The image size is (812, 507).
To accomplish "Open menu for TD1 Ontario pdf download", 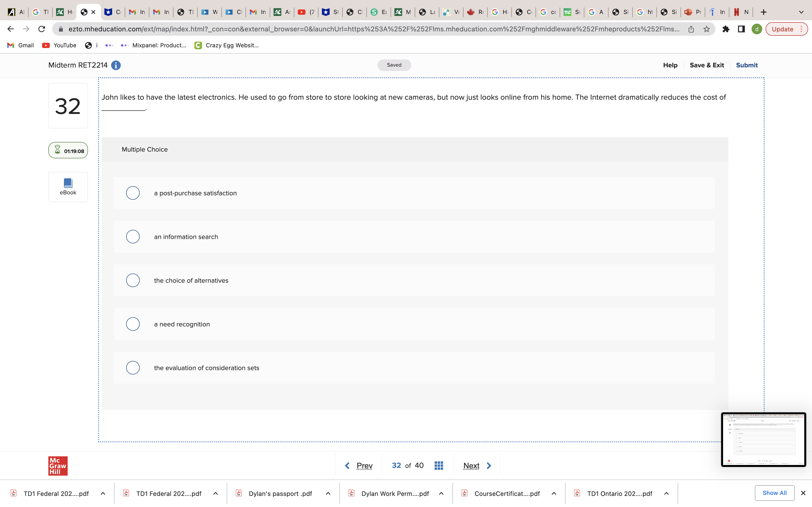I will pos(666,493).
